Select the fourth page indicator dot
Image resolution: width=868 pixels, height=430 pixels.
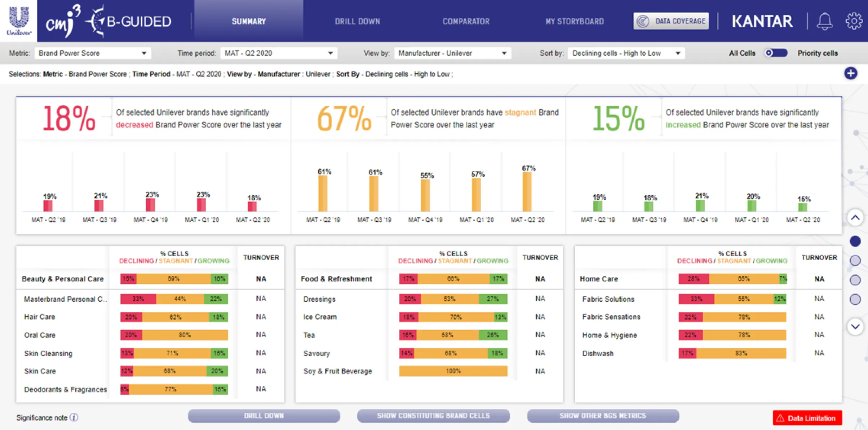pyautogui.click(x=855, y=300)
